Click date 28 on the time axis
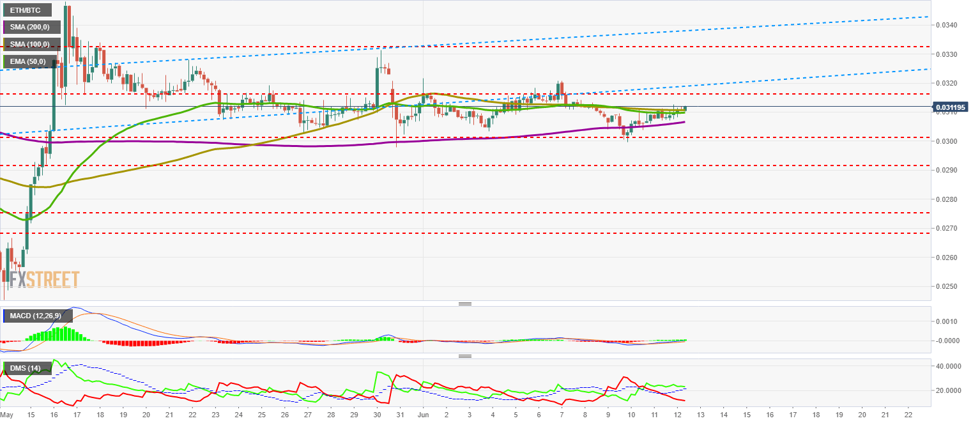Image resolution: width=980 pixels, height=423 pixels. point(330,415)
